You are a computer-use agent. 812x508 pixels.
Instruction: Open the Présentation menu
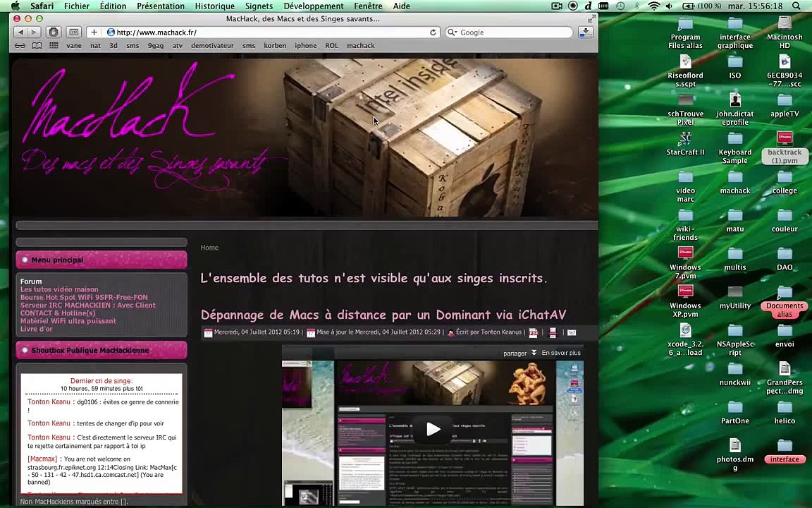[x=161, y=6]
